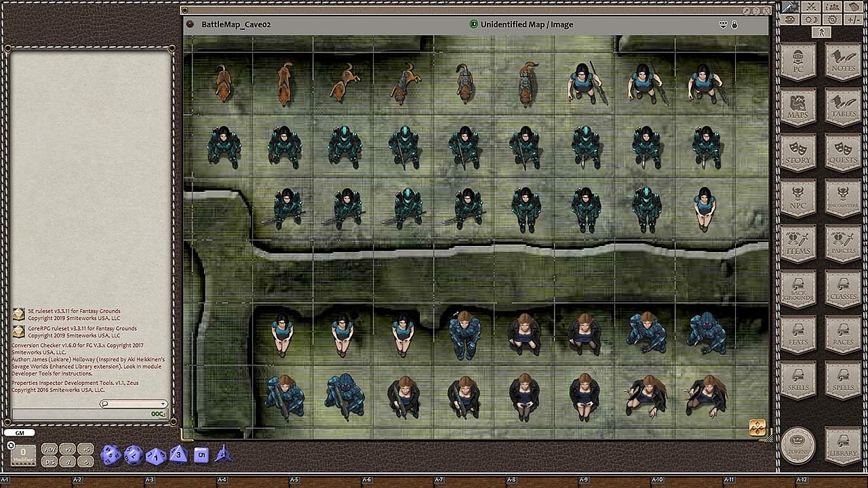Open the Options gear icon

point(833,20)
